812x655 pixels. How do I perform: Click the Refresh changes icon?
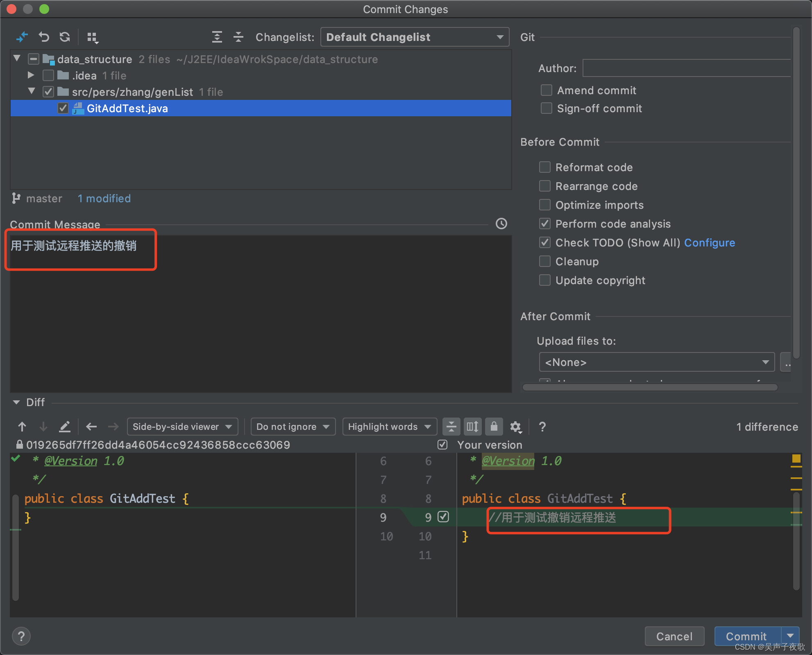click(x=65, y=37)
